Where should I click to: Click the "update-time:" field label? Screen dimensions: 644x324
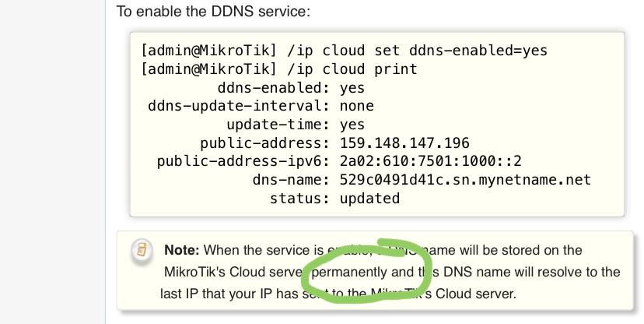[x=278, y=125]
